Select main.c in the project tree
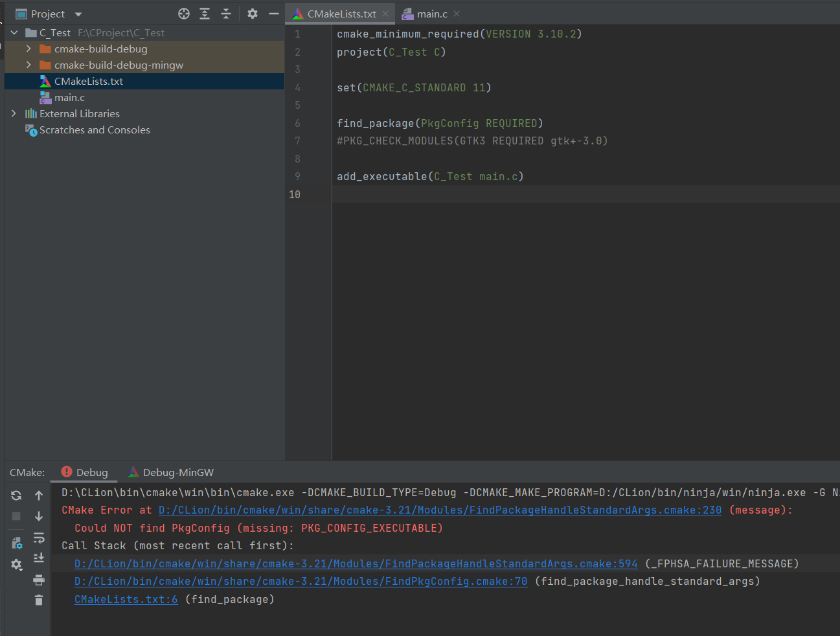Screen dimensions: 840x636 point(69,98)
